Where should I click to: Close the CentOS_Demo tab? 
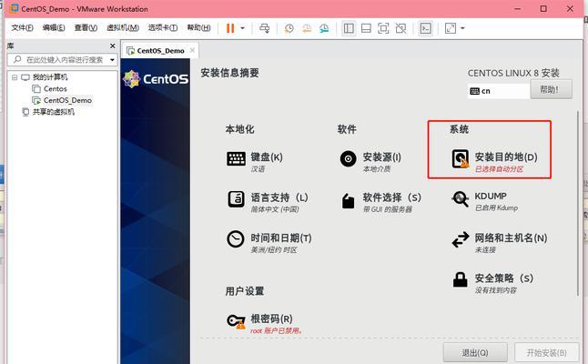192,50
